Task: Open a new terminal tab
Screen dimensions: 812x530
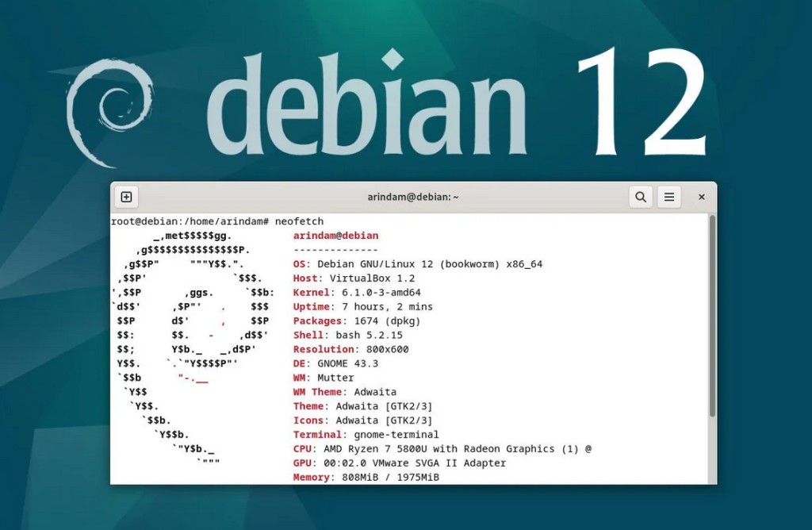Action: (126, 197)
